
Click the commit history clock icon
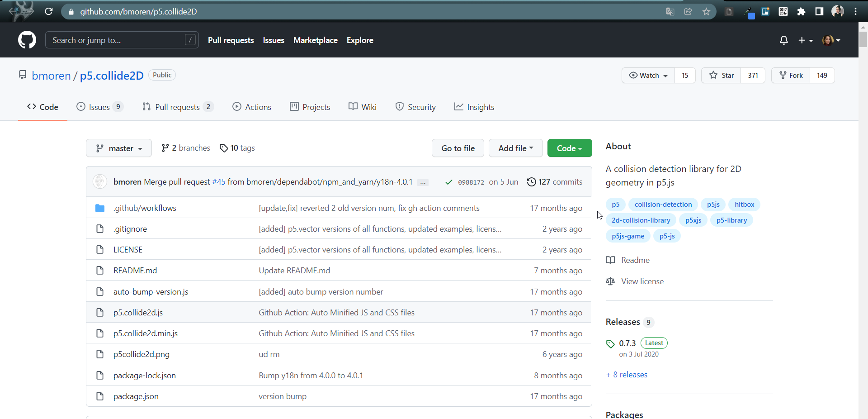tap(532, 182)
